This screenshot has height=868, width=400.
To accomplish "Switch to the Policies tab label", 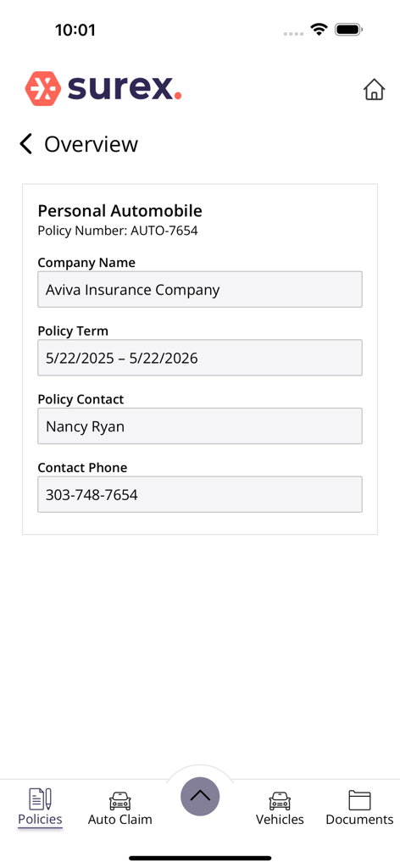I will pyautogui.click(x=40, y=820).
